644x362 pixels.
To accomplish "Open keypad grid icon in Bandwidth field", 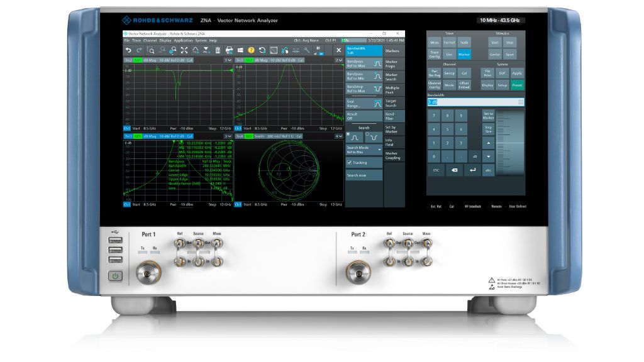I will coord(521,102).
